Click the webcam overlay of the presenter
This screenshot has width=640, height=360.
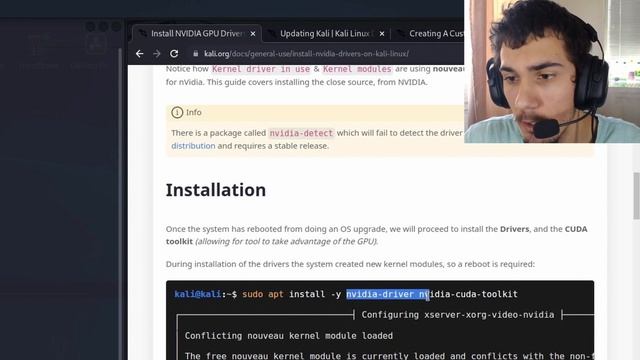(552, 71)
